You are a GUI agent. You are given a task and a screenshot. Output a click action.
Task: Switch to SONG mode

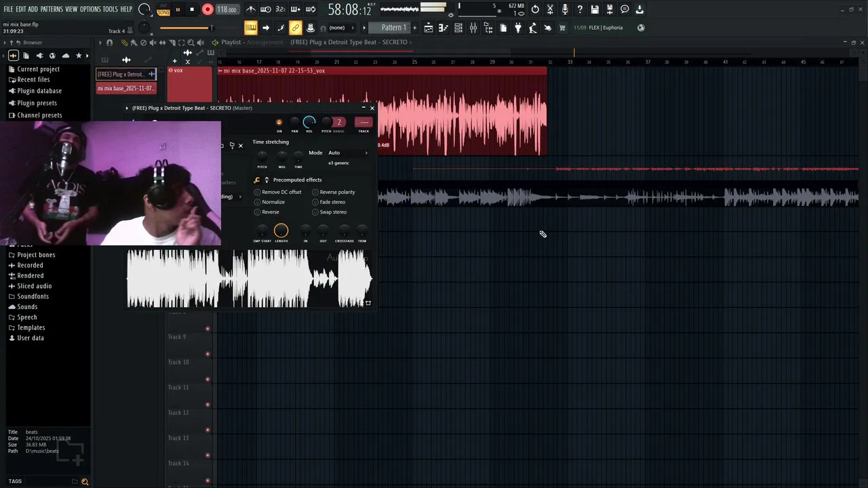click(163, 12)
